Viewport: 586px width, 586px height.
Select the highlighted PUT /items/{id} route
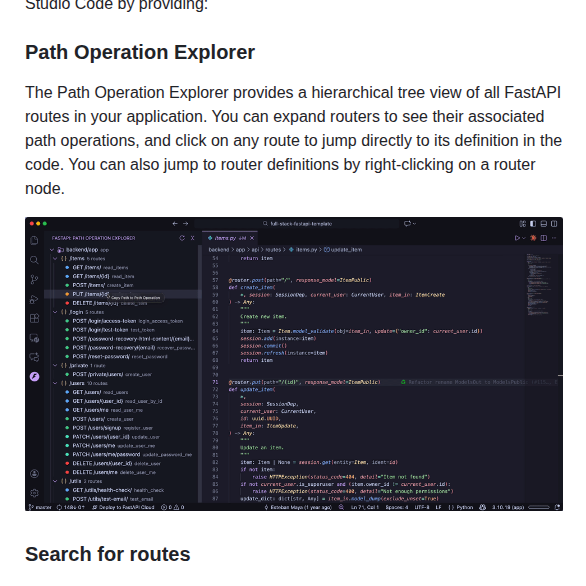[x=123, y=294]
